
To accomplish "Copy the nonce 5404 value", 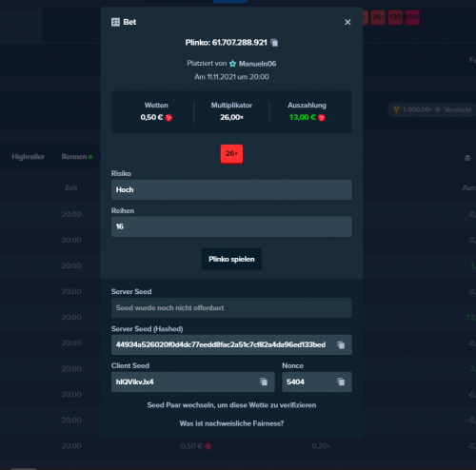I will (x=341, y=382).
